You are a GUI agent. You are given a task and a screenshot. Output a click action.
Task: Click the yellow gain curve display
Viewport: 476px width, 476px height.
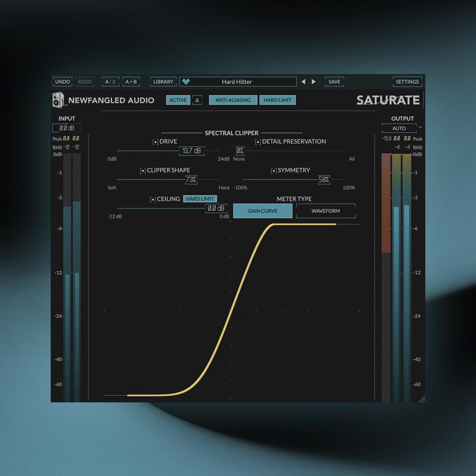[x=231, y=310]
